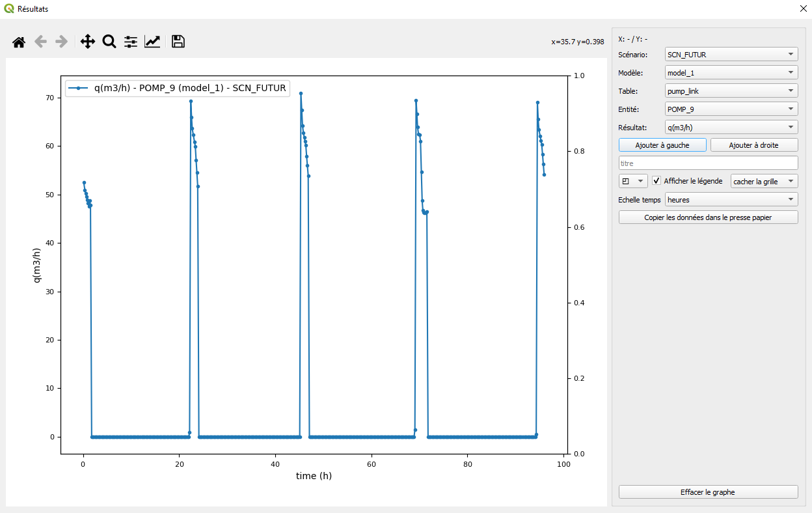Open the cacher la grille dropdown
The image size is (812, 513).
point(765,181)
